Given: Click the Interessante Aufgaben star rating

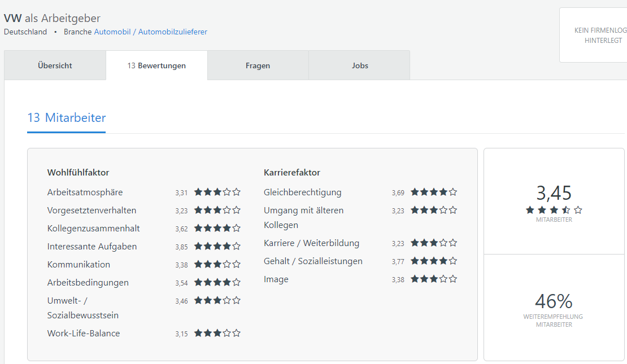Looking at the screenshot, I should [217, 246].
